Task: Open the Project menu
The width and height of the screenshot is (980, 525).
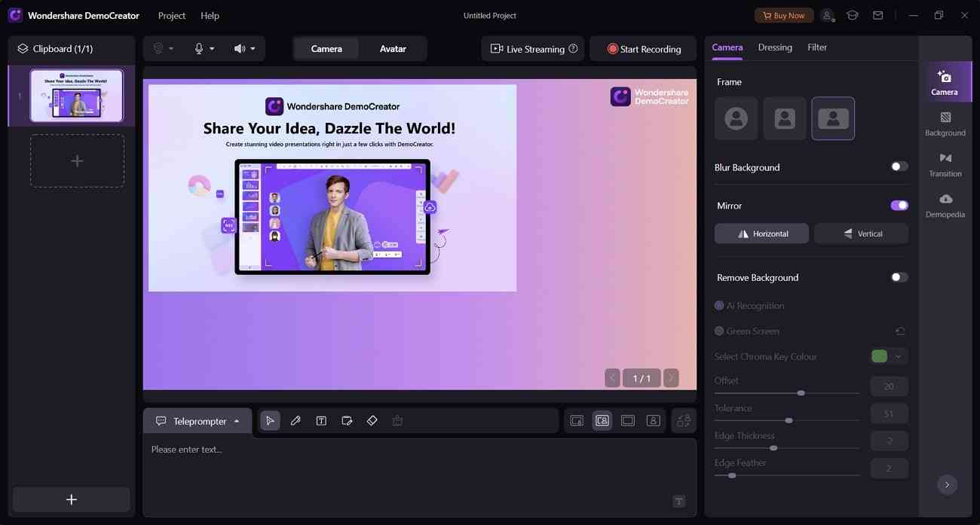Action: point(172,15)
